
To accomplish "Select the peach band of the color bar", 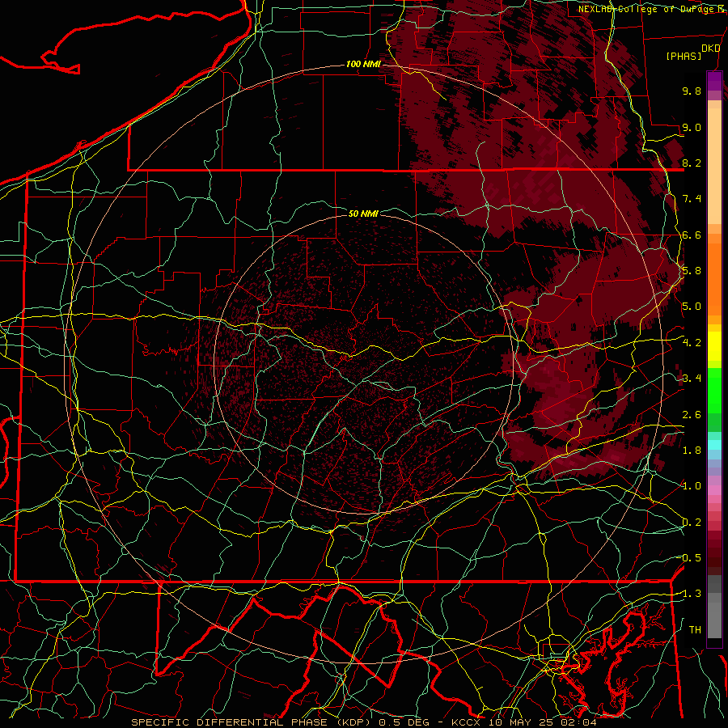I will pyautogui.click(x=714, y=166).
